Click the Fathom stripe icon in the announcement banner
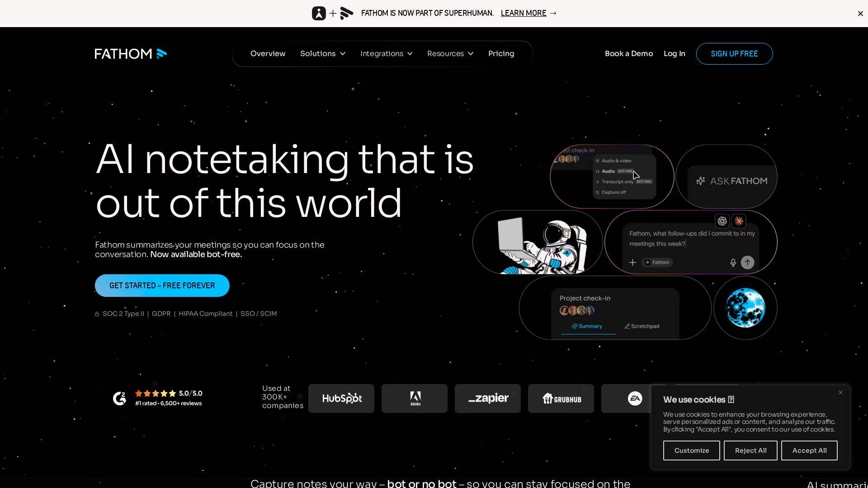The height and width of the screenshot is (488, 868). coord(347,13)
